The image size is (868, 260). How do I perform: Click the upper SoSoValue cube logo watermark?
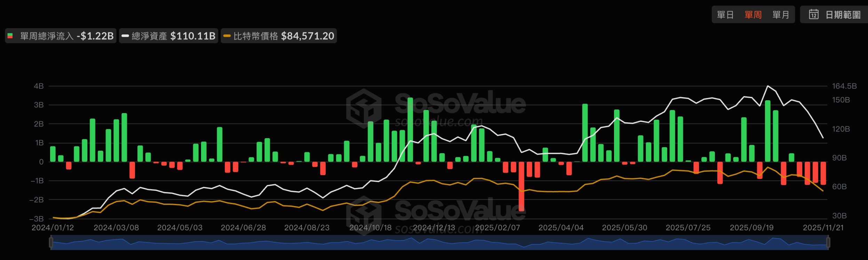pyautogui.click(x=364, y=108)
